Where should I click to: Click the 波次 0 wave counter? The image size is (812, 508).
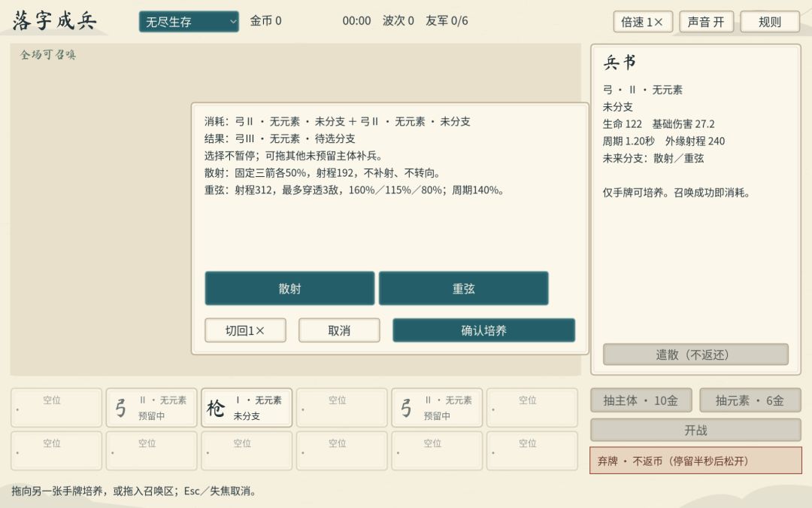point(398,21)
